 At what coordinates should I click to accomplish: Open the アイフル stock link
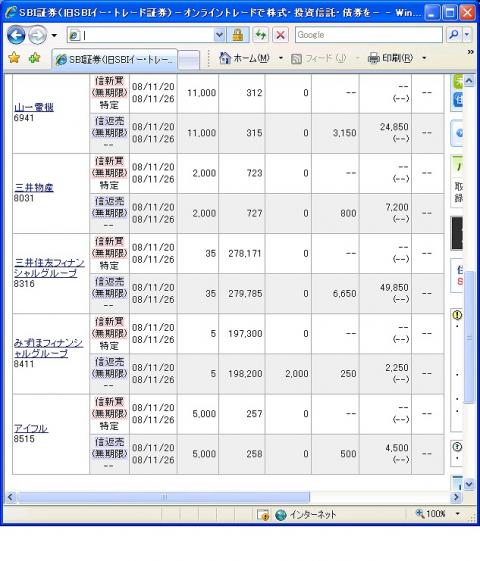(x=31, y=428)
